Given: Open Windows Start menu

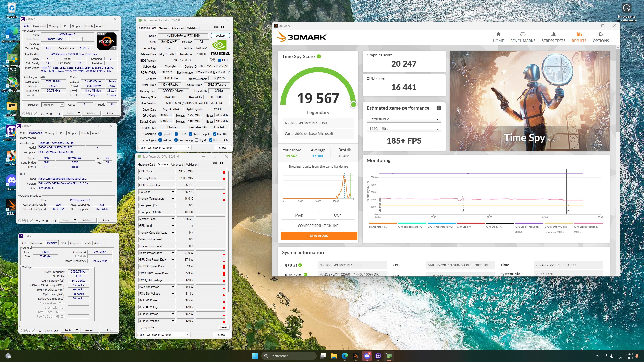Looking at the screenshot, I should (255, 356).
